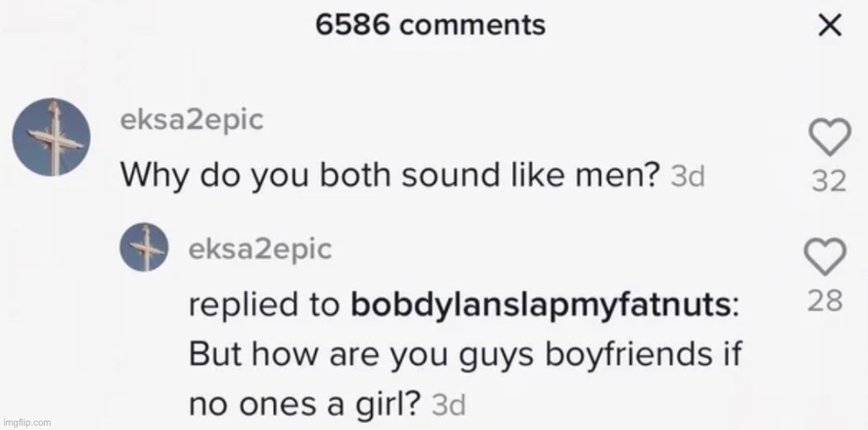Image resolution: width=868 pixels, height=430 pixels.
Task: Click the 3d timestamp on the reply
Action: (x=447, y=404)
